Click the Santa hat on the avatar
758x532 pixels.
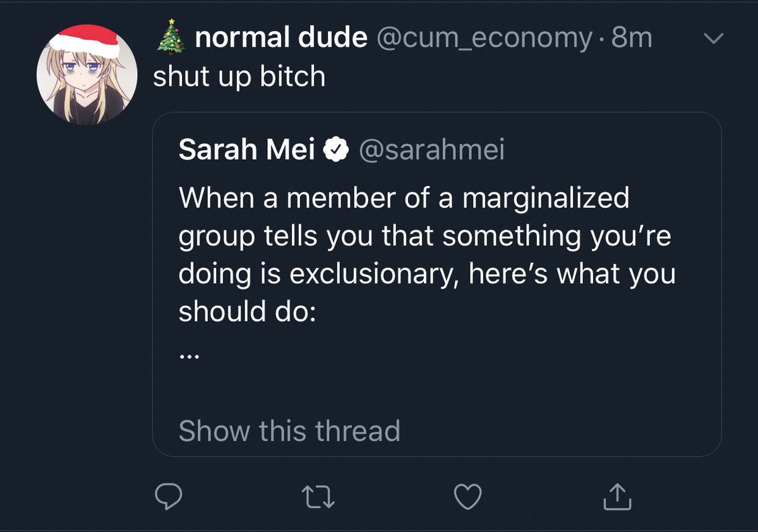pos(85,41)
